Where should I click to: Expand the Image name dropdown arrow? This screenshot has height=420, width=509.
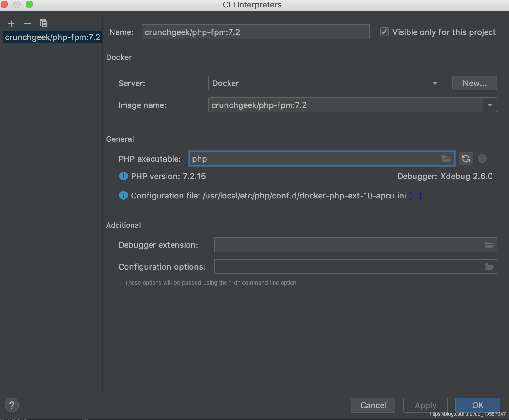490,105
